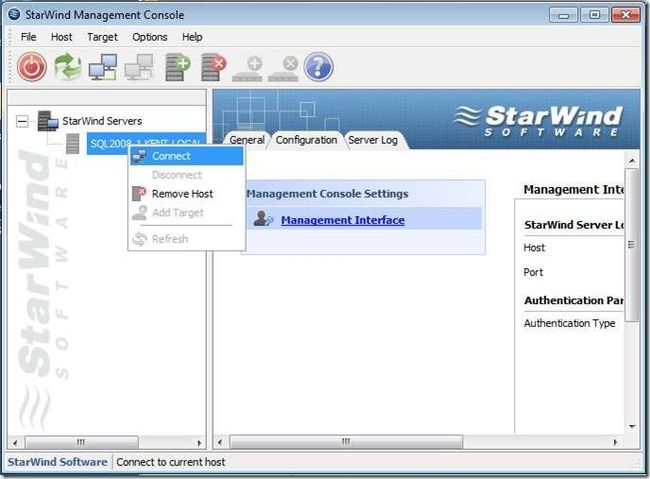Select StarWind Servers tree label
This screenshot has width=650, height=479.
click(x=102, y=121)
